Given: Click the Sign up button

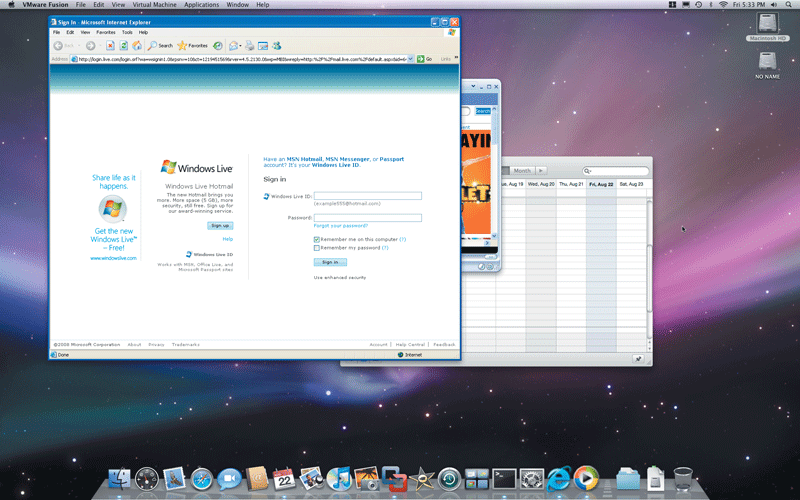Looking at the screenshot, I should 220,226.
